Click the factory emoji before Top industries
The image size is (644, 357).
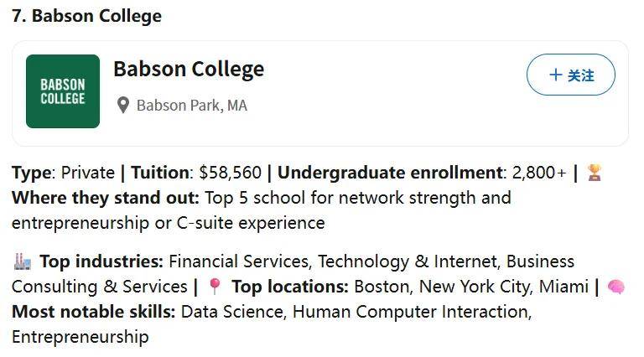click(x=22, y=261)
